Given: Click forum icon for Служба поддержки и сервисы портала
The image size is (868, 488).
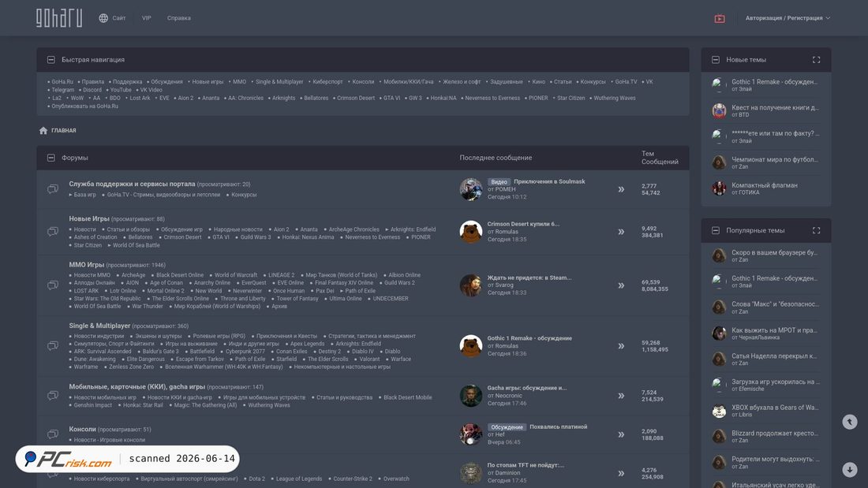Looking at the screenshot, I should [x=53, y=189].
